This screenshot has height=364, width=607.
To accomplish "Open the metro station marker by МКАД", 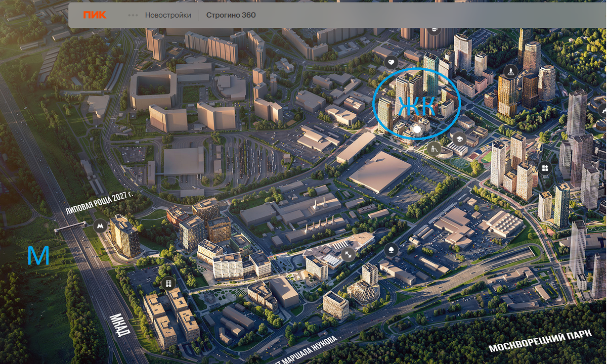I will [x=100, y=226].
